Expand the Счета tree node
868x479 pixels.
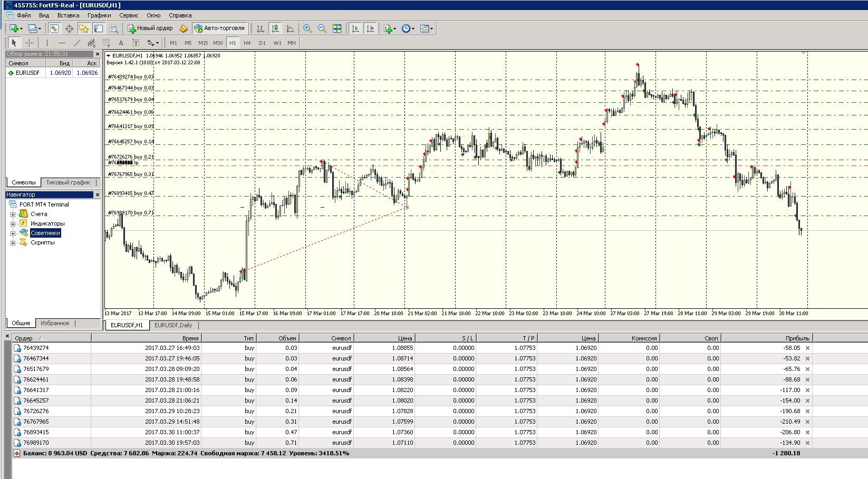pos(13,214)
